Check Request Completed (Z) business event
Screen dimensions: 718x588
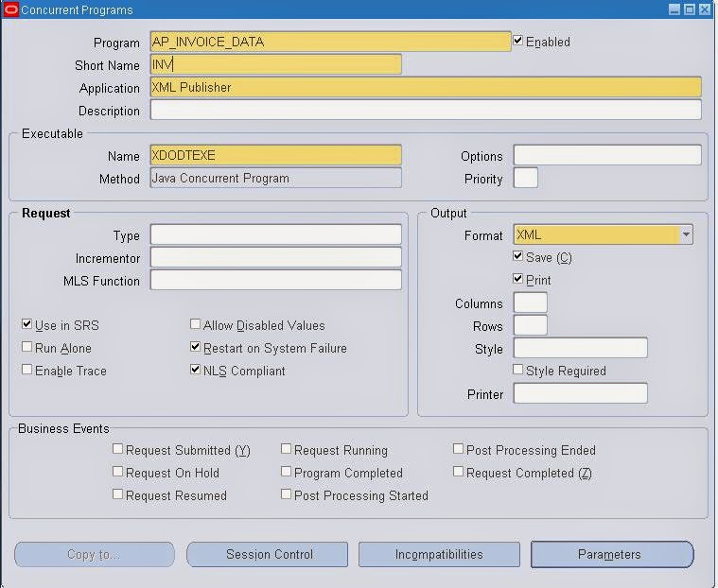[x=458, y=472]
